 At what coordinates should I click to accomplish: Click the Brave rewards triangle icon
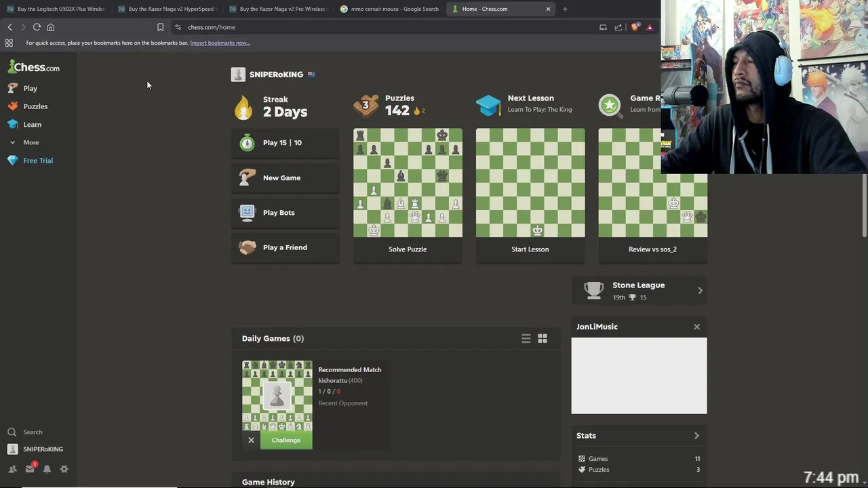click(x=650, y=27)
